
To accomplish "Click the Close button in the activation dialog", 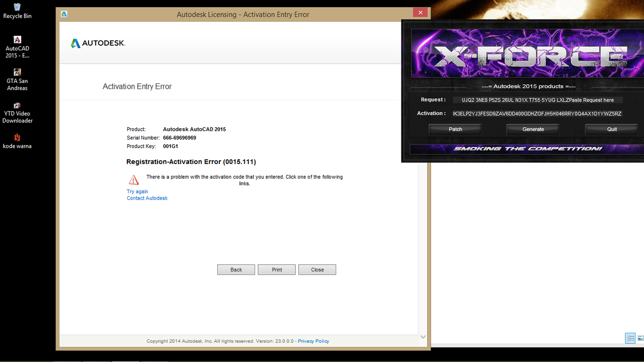I will (x=317, y=269).
